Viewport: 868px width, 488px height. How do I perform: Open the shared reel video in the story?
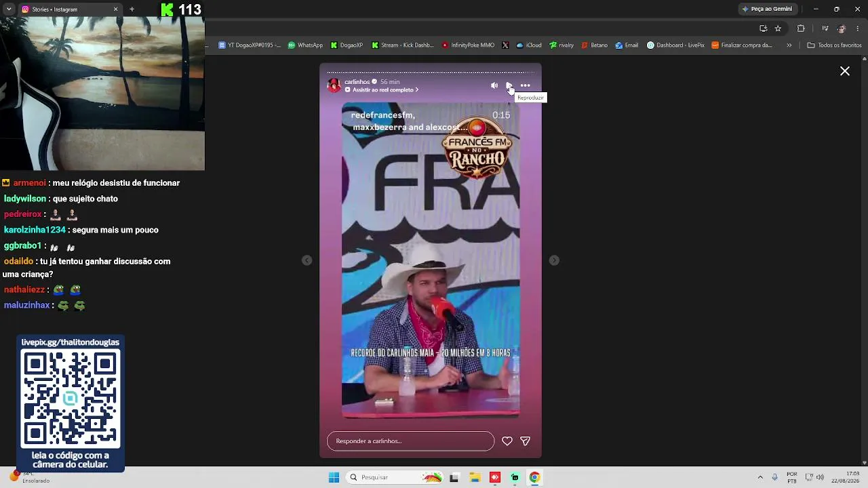click(431, 260)
